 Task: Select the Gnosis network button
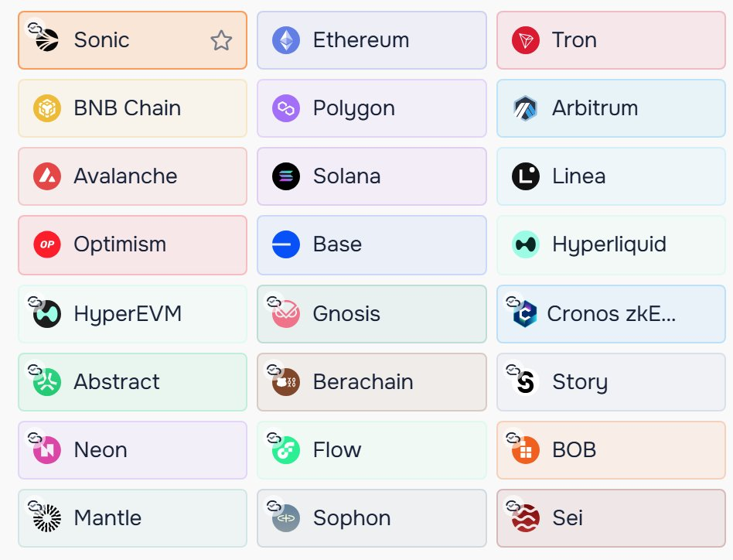pos(371,313)
